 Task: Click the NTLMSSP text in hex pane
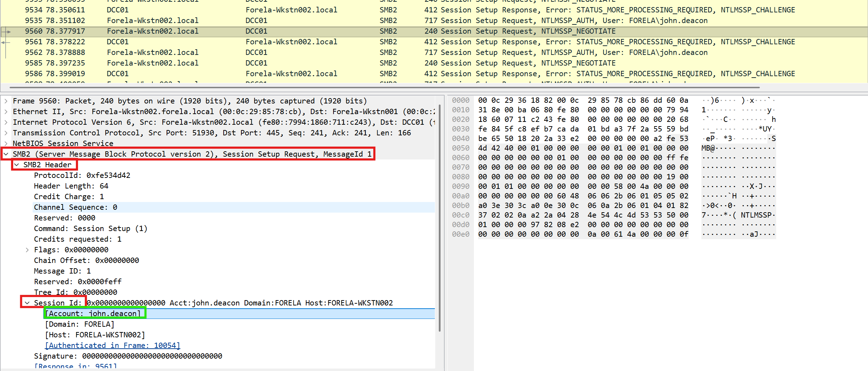[x=756, y=215]
